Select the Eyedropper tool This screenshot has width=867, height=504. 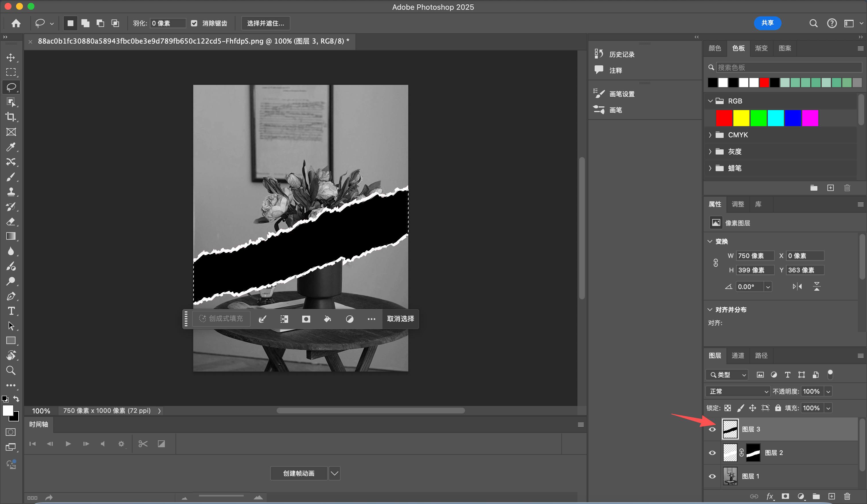click(x=11, y=147)
